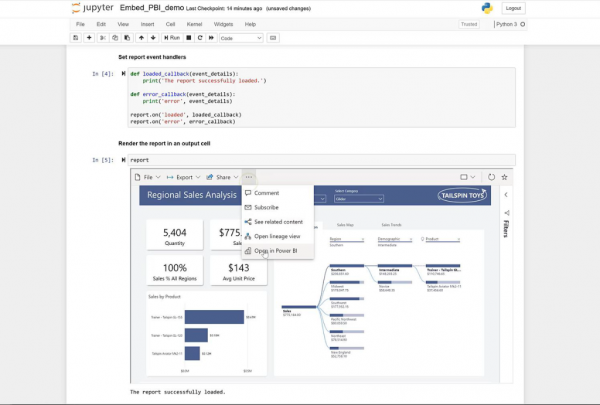Screen dimensions: 600x405
Task: Switch to the Sales Trends tab
Action: pos(391,225)
